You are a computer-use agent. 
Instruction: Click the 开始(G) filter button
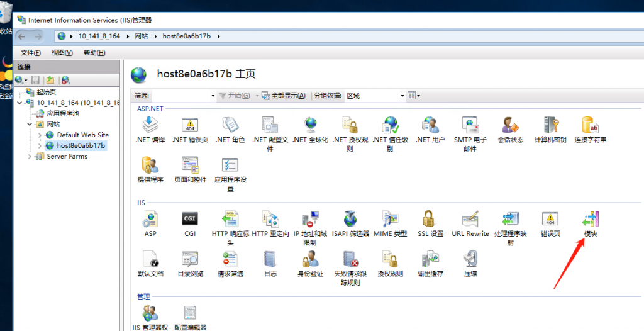[x=235, y=96]
